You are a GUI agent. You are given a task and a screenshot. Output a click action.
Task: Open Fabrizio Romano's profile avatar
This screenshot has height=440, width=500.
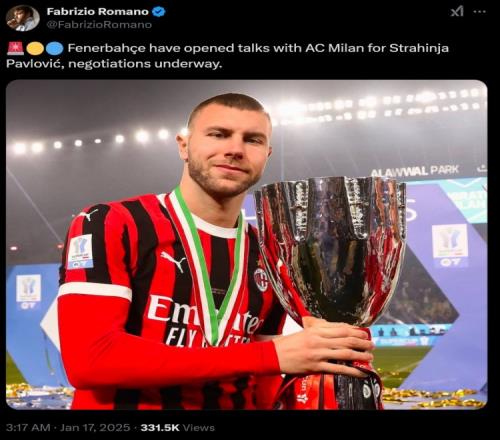pyautogui.click(x=23, y=18)
